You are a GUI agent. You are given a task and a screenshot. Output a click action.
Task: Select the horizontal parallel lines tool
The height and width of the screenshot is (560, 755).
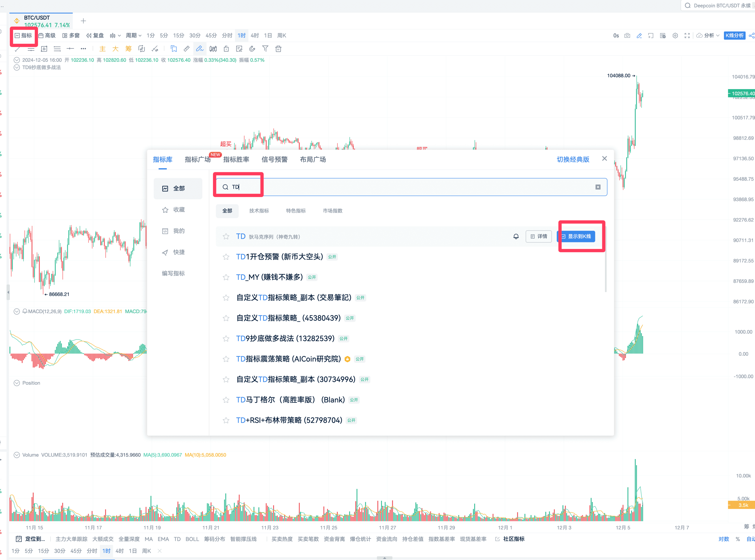pyautogui.click(x=57, y=49)
